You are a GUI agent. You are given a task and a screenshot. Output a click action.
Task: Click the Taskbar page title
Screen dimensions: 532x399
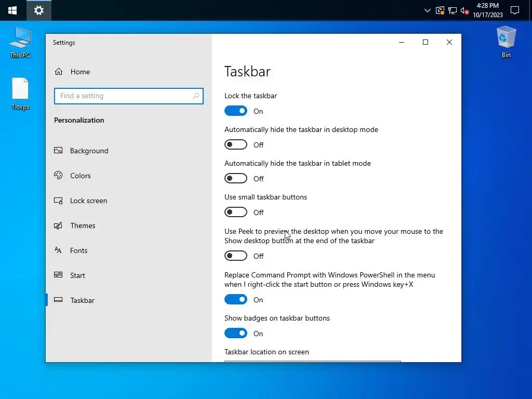tap(247, 72)
